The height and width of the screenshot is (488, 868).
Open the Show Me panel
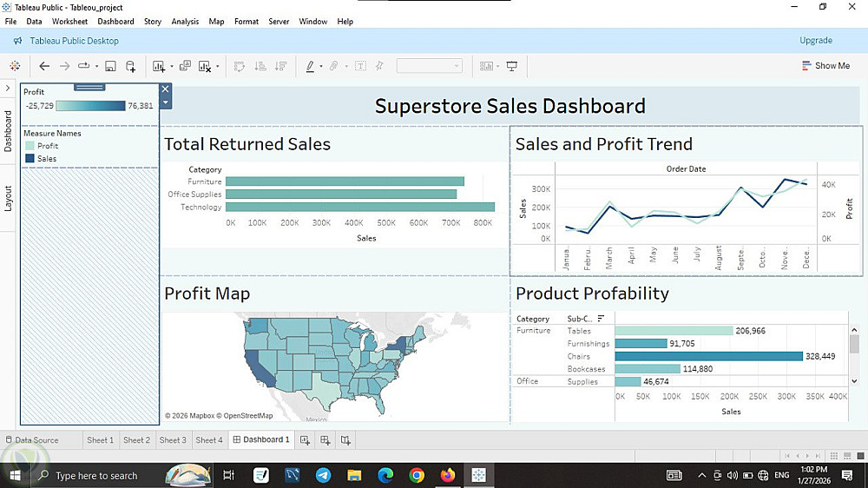[x=825, y=65]
